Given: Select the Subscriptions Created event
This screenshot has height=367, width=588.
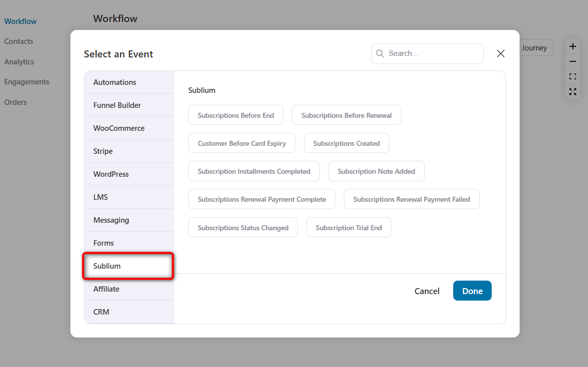Looking at the screenshot, I should pos(346,143).
